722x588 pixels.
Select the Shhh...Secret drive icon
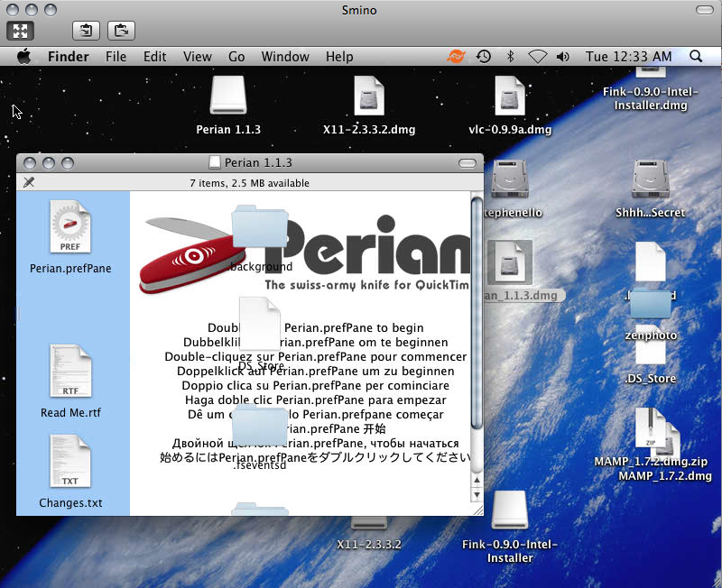pos(651,179)
